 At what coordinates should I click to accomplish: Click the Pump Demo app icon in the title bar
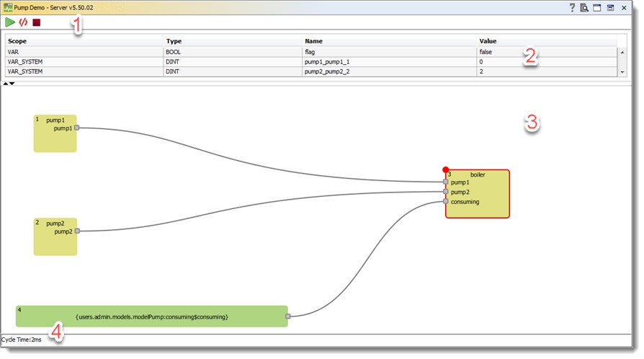click(x=8, y=7)
